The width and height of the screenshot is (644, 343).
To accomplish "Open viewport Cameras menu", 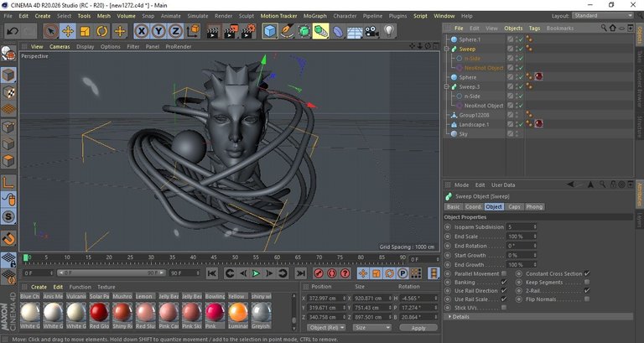I will (x=60, y=47).
